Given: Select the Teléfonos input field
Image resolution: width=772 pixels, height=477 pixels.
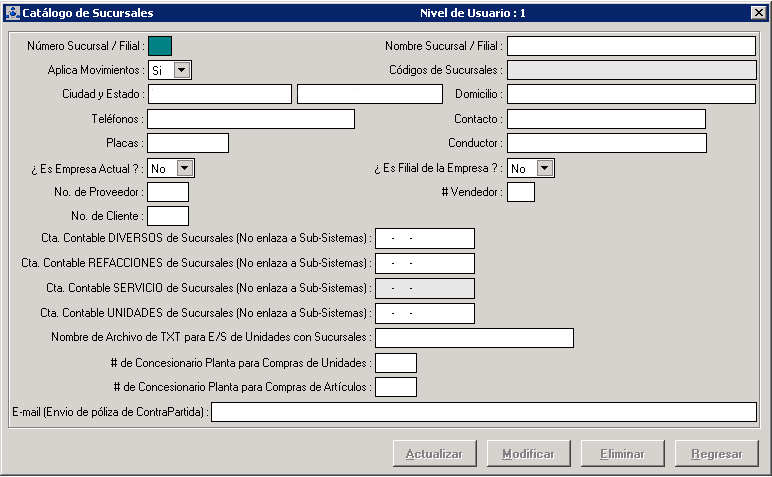Looking at the screenshot, I should point(251,119).
